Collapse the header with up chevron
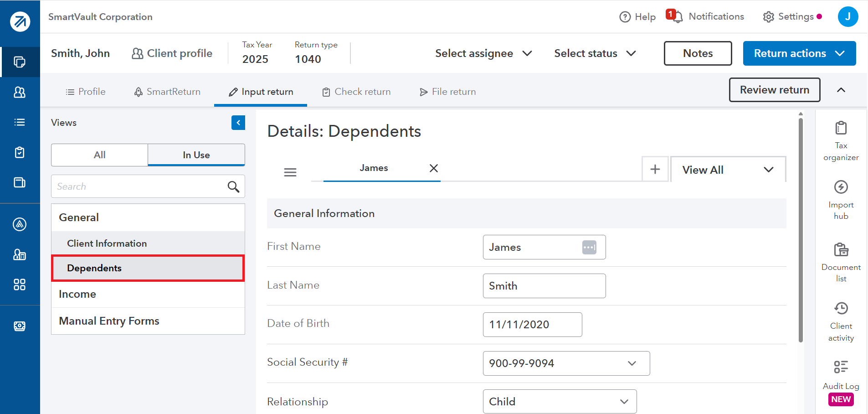This screenshot has width=868, height=414. pos(841,90)
